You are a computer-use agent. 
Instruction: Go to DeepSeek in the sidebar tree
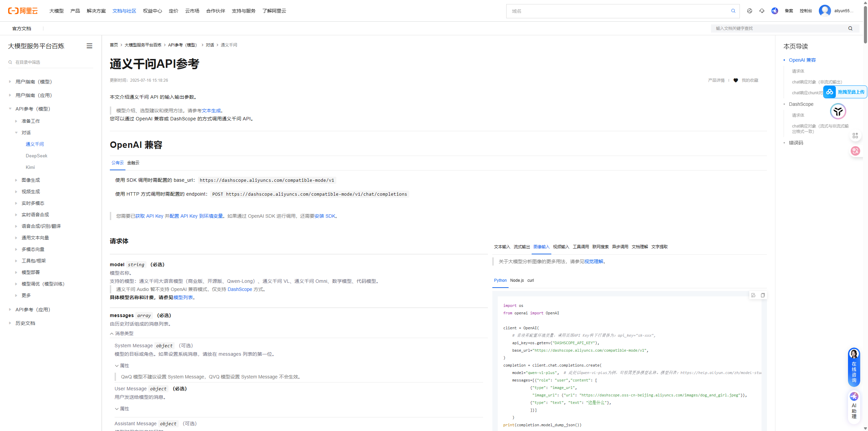coord(37,156)
